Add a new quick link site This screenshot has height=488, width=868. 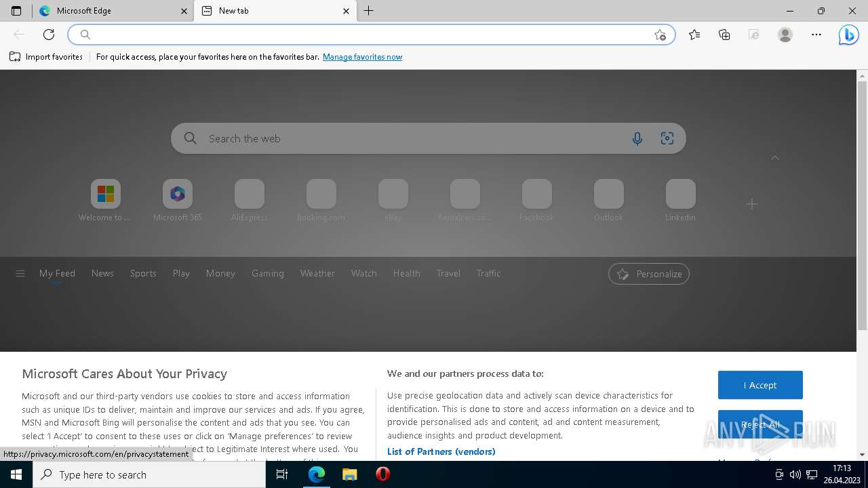coord(752,204)
